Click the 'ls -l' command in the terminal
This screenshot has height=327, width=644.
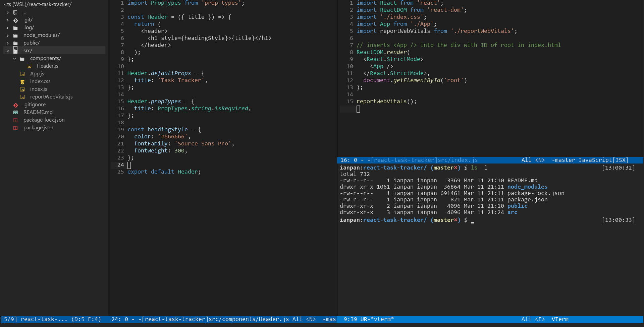coord(479,168)
